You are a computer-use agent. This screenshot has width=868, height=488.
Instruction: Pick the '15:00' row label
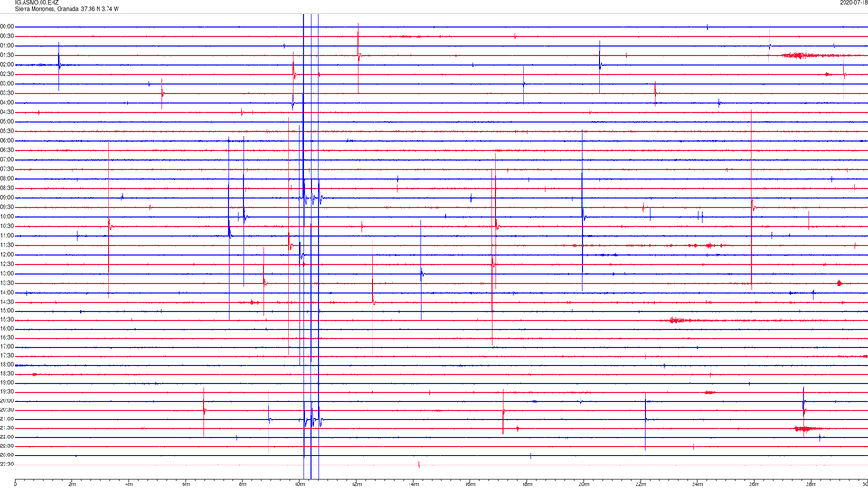tap(7, 311)
